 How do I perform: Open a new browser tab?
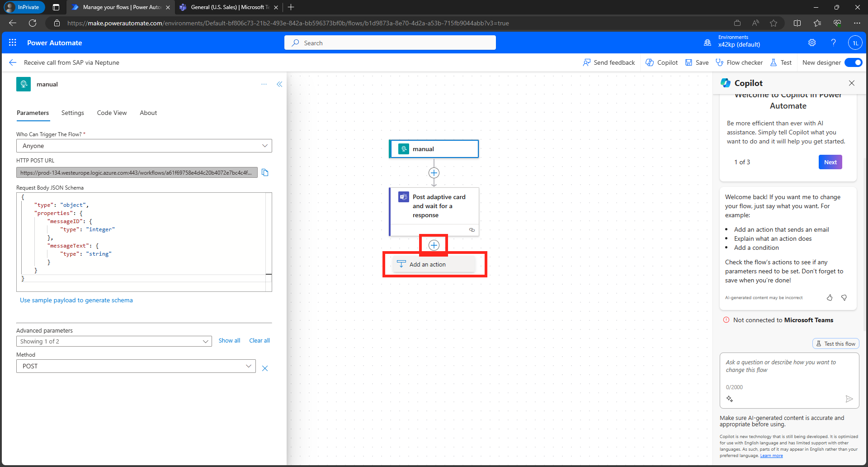(291, 7)
